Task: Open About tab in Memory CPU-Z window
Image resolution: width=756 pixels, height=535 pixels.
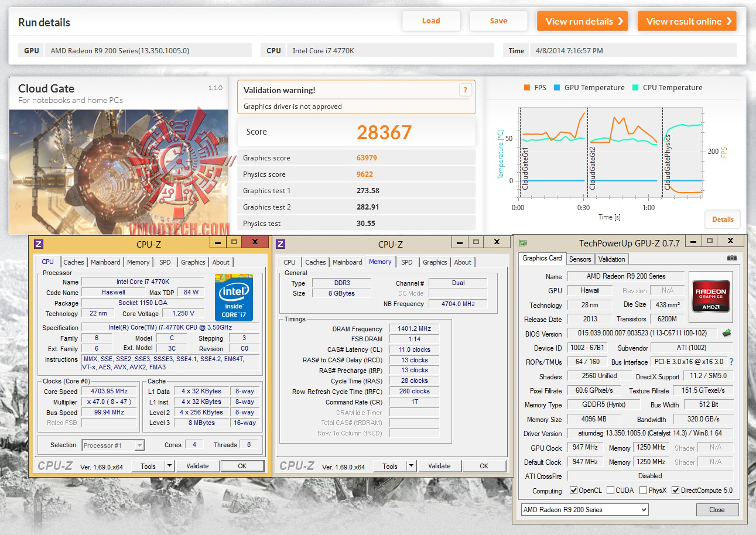Action: coord(463,262)
